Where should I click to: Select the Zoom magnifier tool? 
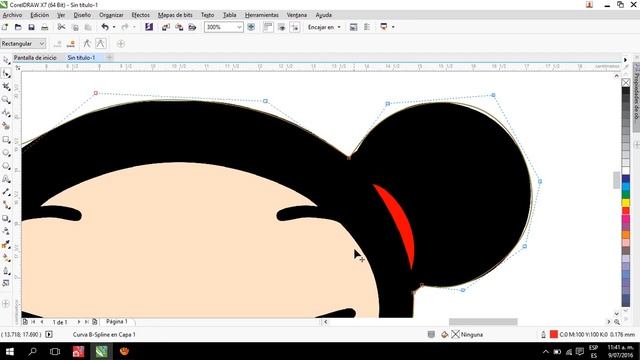point(6,100)
